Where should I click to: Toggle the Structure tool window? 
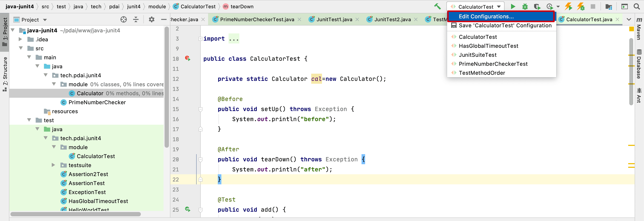coord(5,74)
